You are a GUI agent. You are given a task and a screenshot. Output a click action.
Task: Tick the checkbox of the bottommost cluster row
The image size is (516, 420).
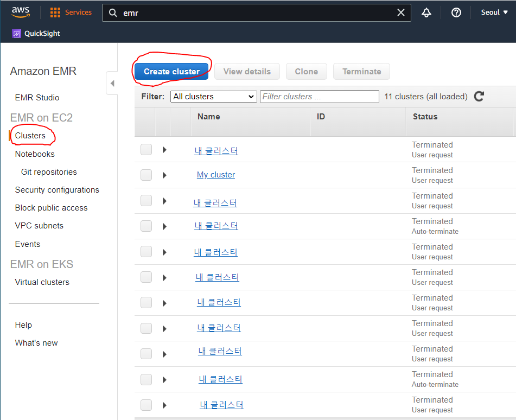146,405
